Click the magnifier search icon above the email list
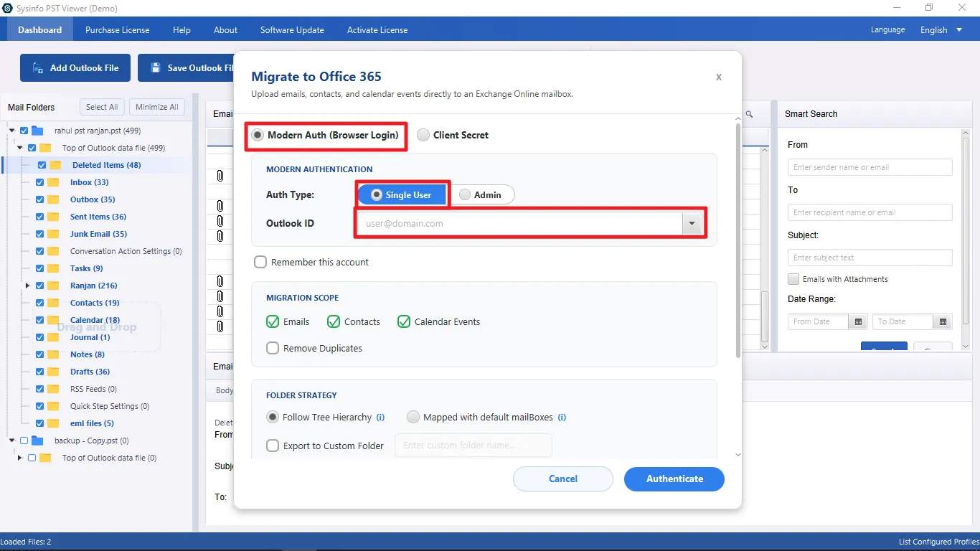Image resolution: width=980 pixels, height=551 pixels. coord(749,114)
